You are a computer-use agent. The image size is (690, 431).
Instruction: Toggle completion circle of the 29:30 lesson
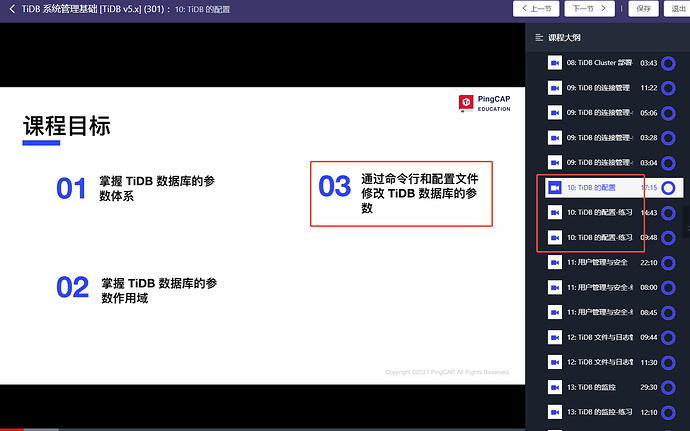668,387
